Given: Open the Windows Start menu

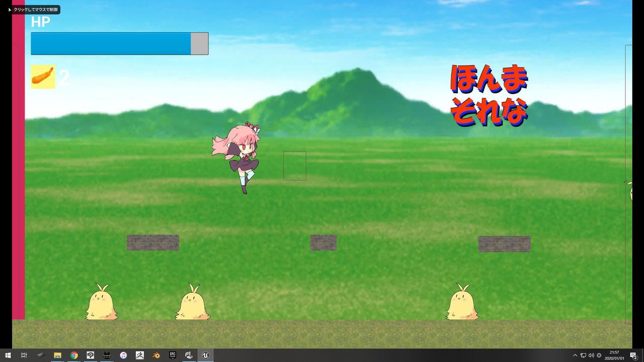Looking at the screenshot, I should tap(8, 355).
